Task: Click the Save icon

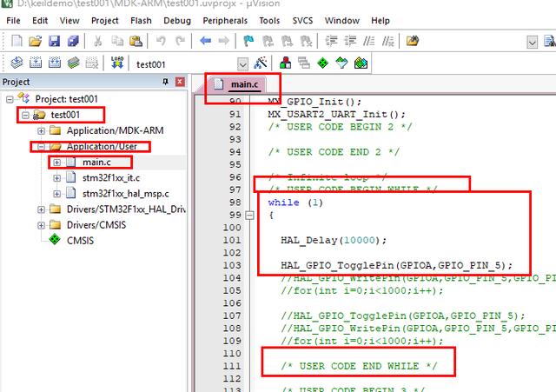Action: (54, 41)
